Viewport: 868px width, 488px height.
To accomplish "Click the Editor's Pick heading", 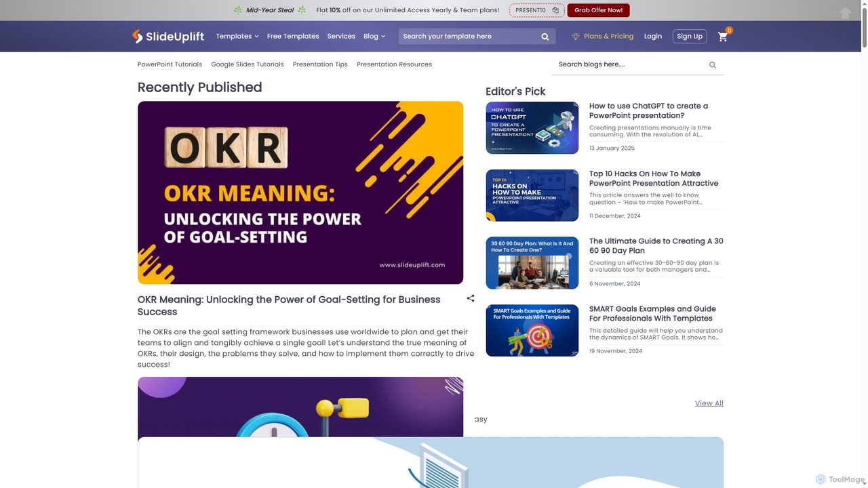I will [515, 91].
